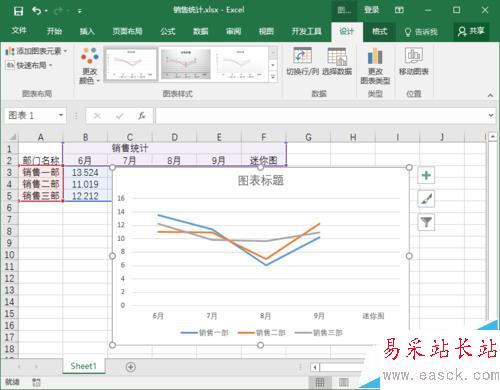Click cell A4 销售二部
Viewport: 500px width, 390px height.
click(x=41, y=184)
